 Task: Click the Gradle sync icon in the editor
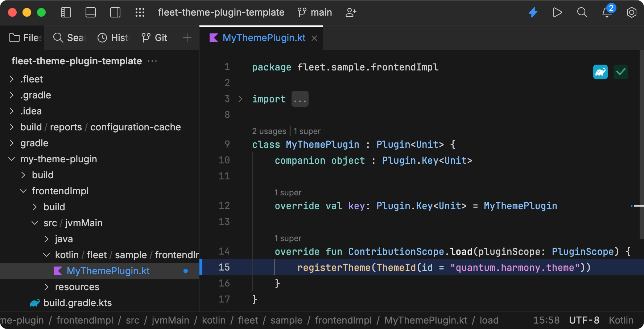[x=600, y=72]
